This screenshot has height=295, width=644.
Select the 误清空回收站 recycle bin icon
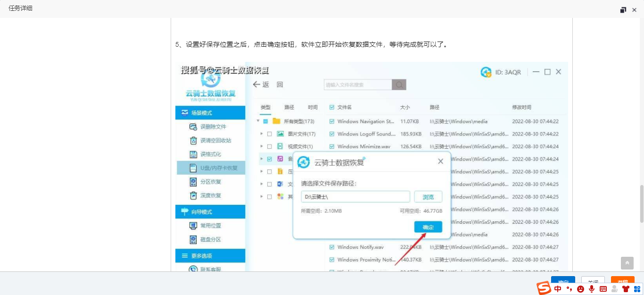click(x=193, y=140)
